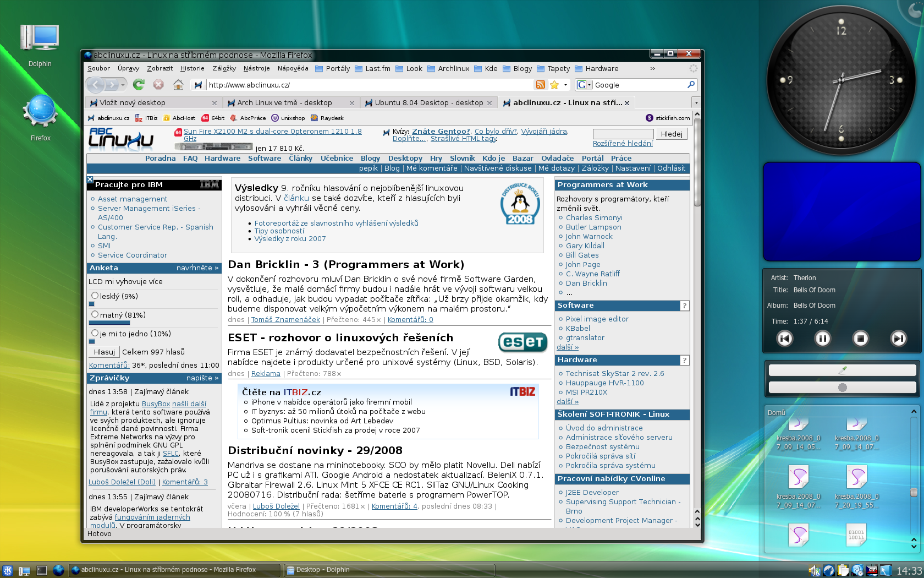Toggle the Hardware panel question mark
Screen dimensions: 924x578
coord(684,361)
